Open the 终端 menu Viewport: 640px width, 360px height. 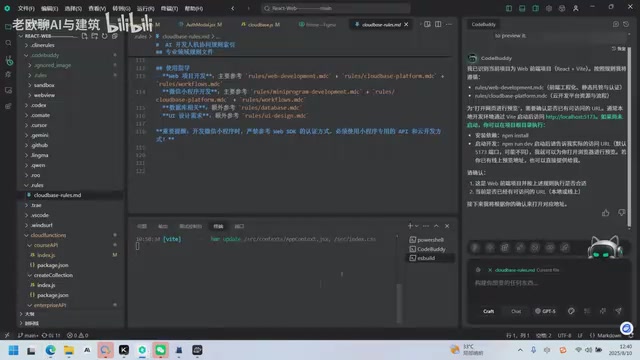169,8
